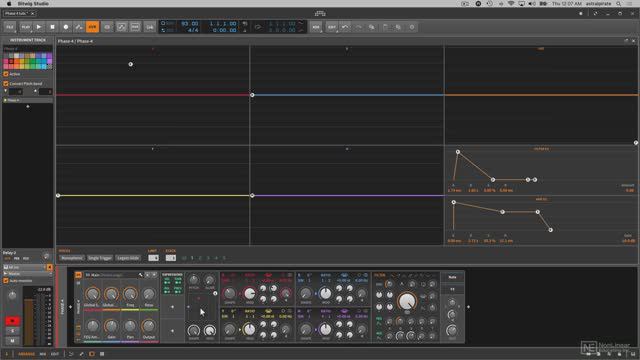The image size is (640, 360).
Task: Toggle the Phase-4 device power button
Action: coord(78,275)
